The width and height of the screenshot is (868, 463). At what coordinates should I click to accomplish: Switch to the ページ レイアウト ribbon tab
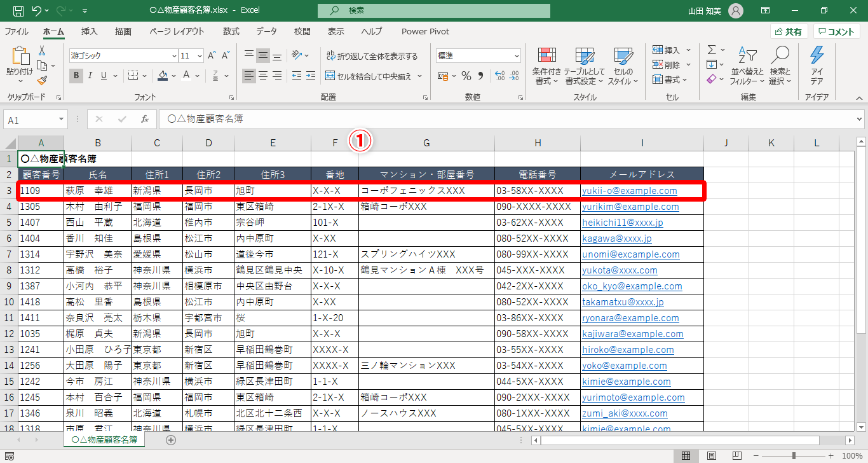(x=177, y=31)
